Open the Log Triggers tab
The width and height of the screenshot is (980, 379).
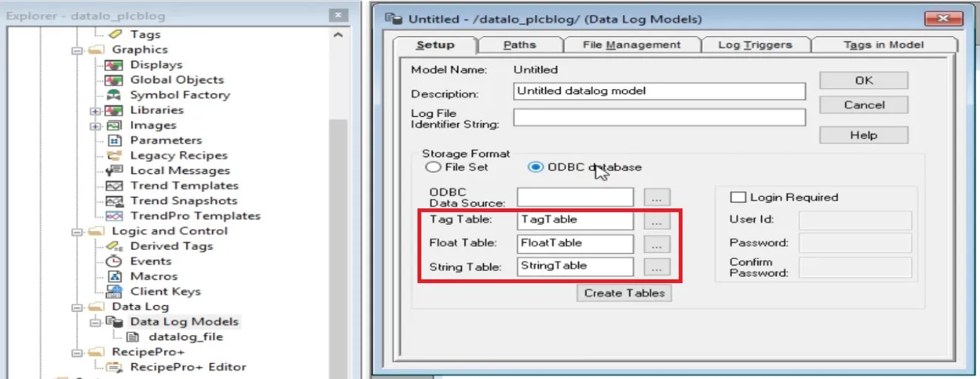pyautogui.click(x=755, y=45)
